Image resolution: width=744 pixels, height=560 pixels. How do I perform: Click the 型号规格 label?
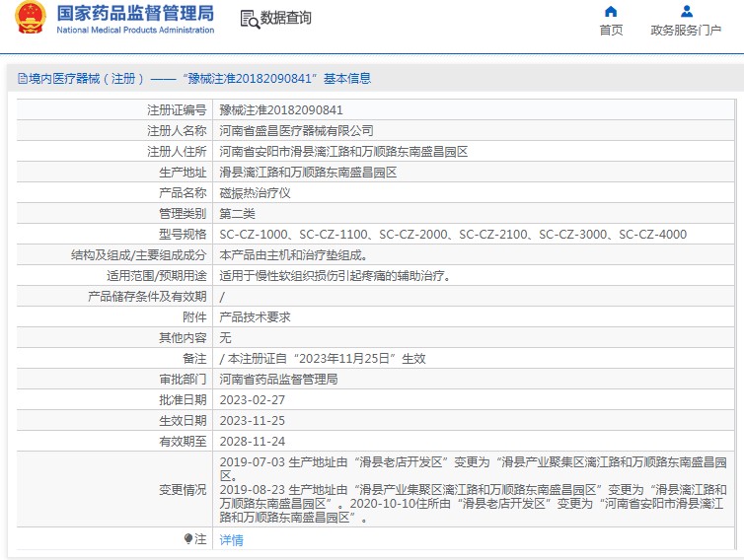pos(183,235)
